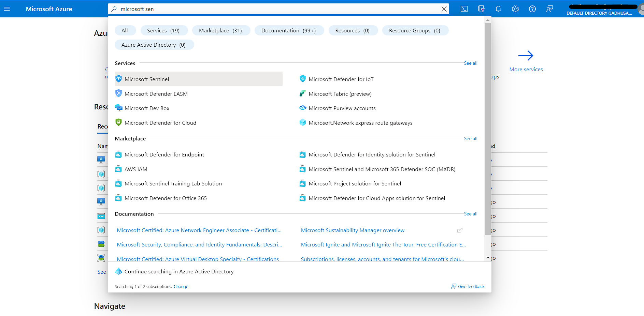Click the Change subscriptions link
This screenshot has height=316, width=644.
(181, 286)
